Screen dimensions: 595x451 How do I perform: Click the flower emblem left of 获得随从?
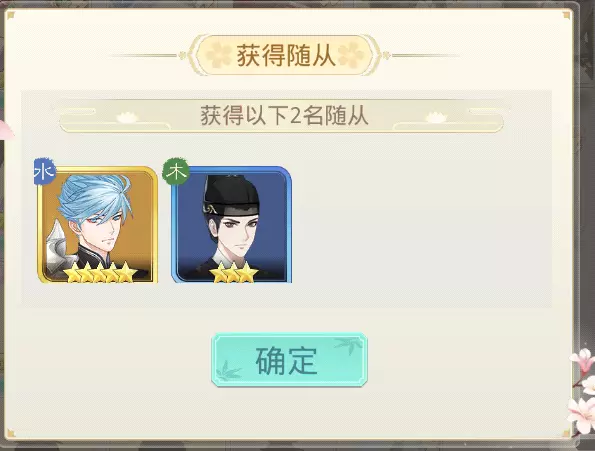coord(220,55)
